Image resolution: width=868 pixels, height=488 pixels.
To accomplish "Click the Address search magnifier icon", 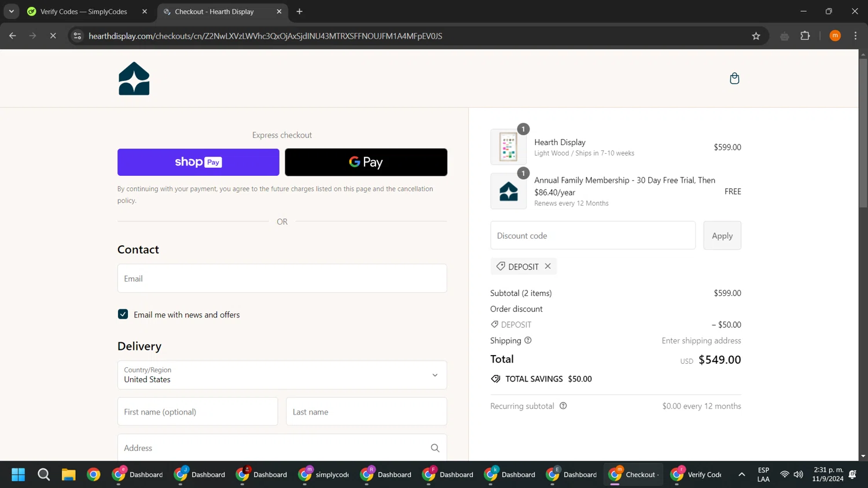I will [435, 448].
